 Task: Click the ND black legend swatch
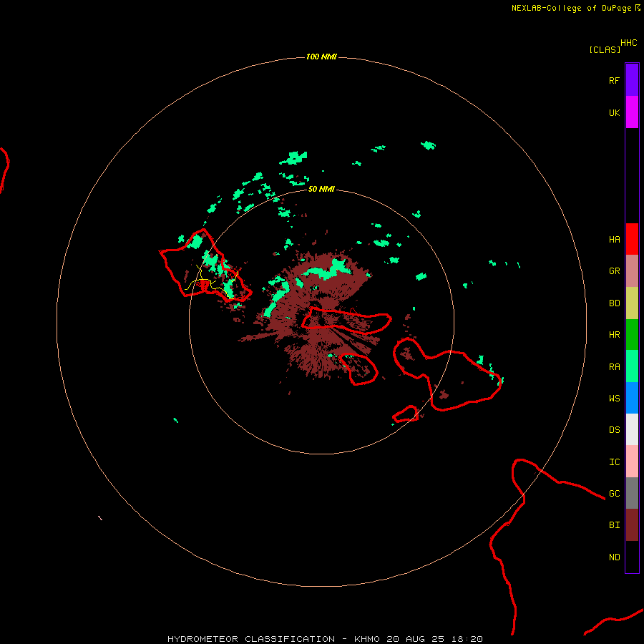click(x=632, y=557)
